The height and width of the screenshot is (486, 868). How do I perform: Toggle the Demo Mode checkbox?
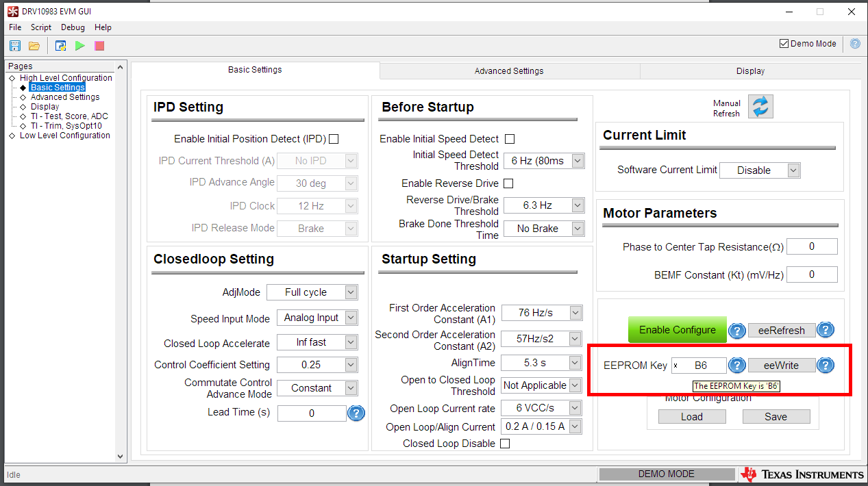[x=784, y=44]
